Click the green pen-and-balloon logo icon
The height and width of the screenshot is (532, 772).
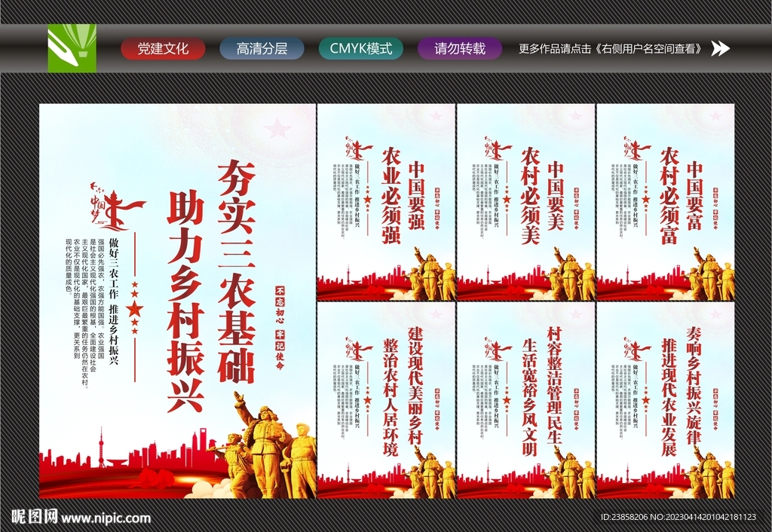tap(72, 48)
